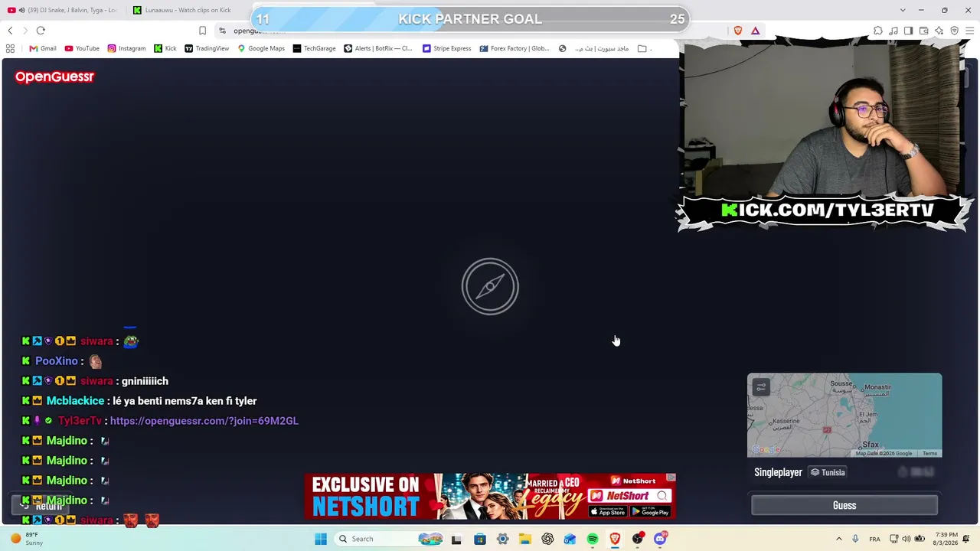
Task: Close the NetShort ad banner
Action: click(x=671, y=478)
